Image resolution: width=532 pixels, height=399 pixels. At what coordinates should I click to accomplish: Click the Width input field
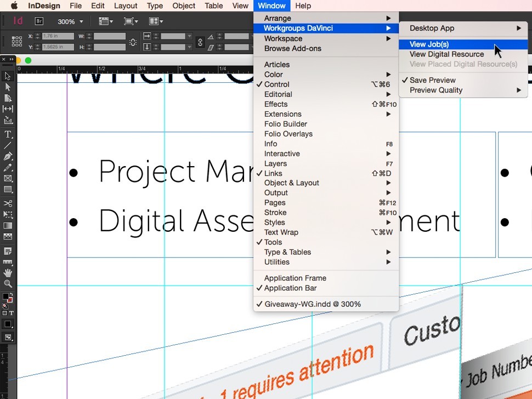[x=109, y=36]
